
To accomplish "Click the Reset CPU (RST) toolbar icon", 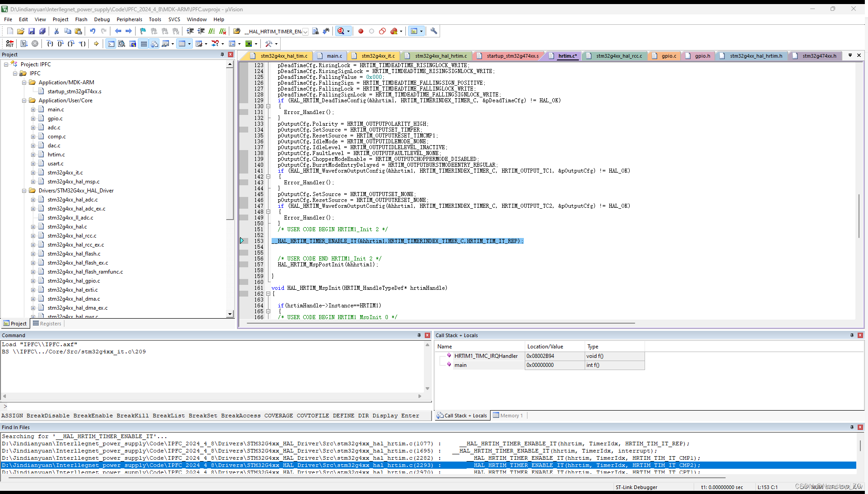I will pos(10,44).
